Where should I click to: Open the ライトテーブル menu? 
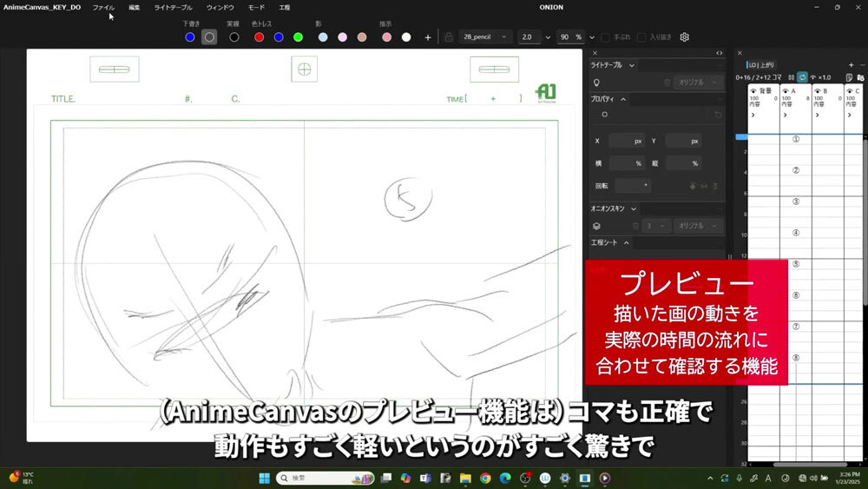(x=174, y=8)
